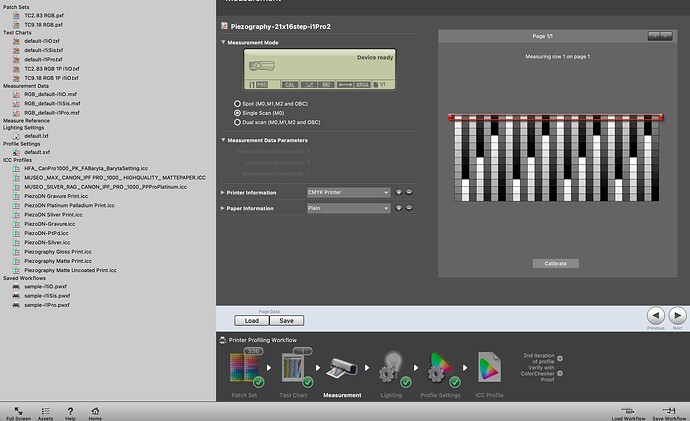Go to the Test Chart workflow step
Image resolution: width=690 pixels, height=421 pixels.
coord(293,368)
